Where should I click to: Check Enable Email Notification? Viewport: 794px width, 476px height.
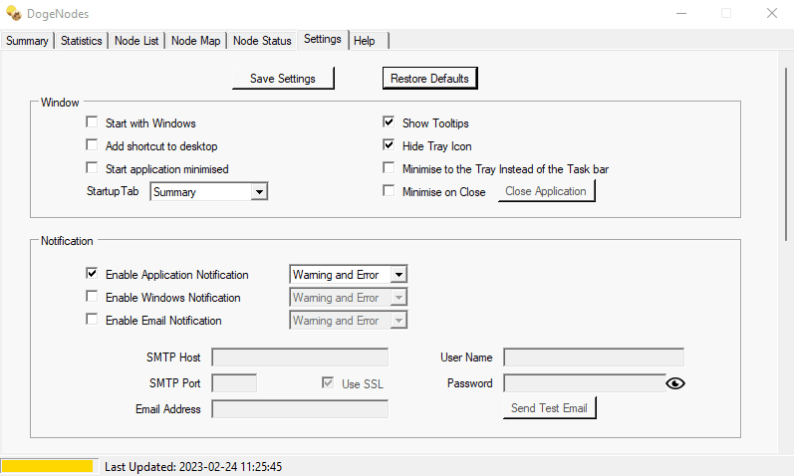coord(92,319)
